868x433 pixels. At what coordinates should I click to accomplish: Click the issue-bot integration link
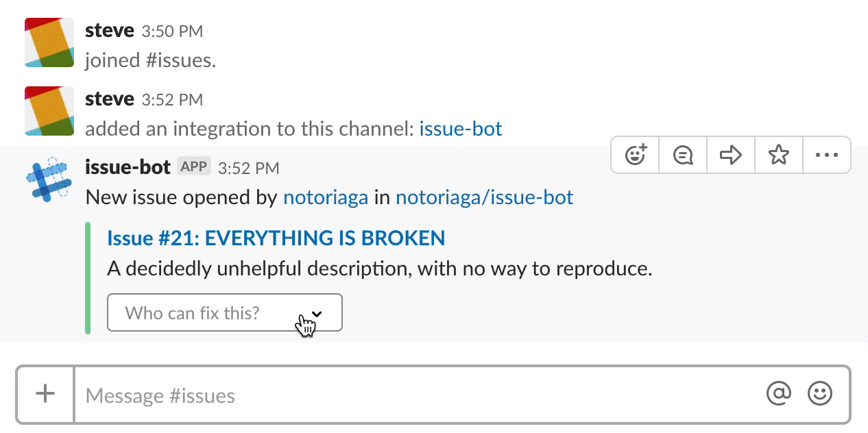click(461, 129)
